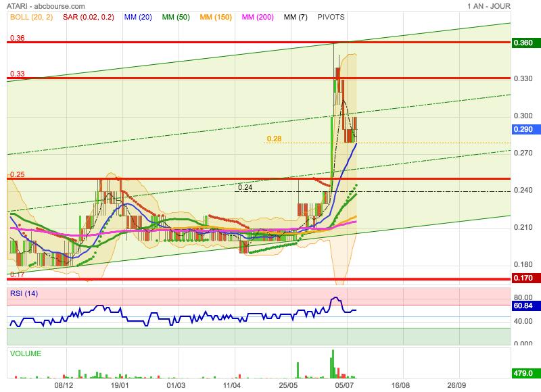The height and width of the screenshot is (392, 541).
Task: Click the 01/03 date axis label
Action: pos(176,385)
